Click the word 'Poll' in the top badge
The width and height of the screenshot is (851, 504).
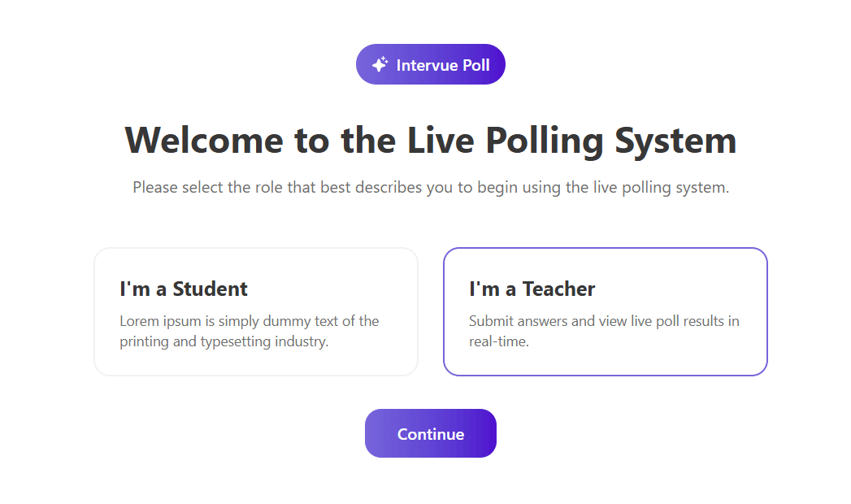(476, 65)
